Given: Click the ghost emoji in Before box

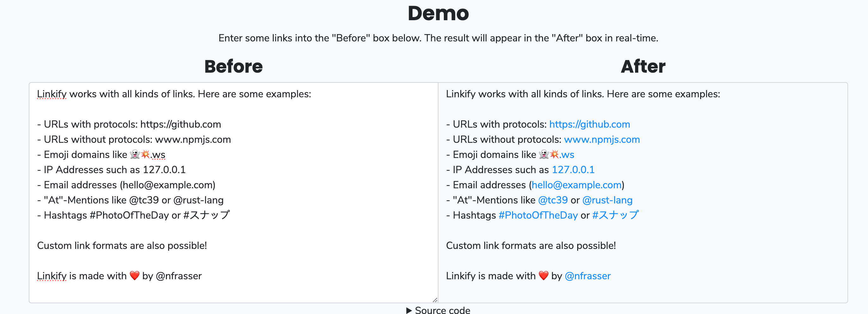Looking at the screenshot, I should point(135,155).
